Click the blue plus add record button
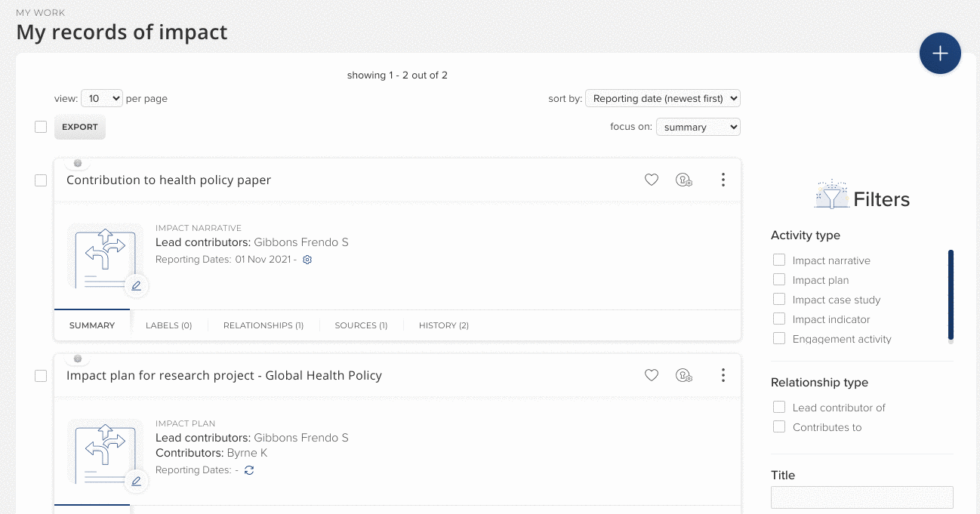Viewport: 980px width, 514px height. (x=939, y=54)
